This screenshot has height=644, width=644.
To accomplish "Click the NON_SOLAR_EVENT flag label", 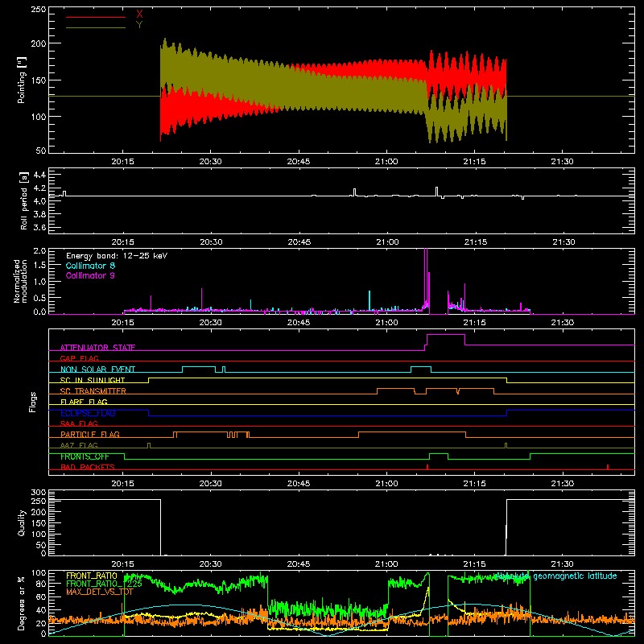I will pos(97,369).
